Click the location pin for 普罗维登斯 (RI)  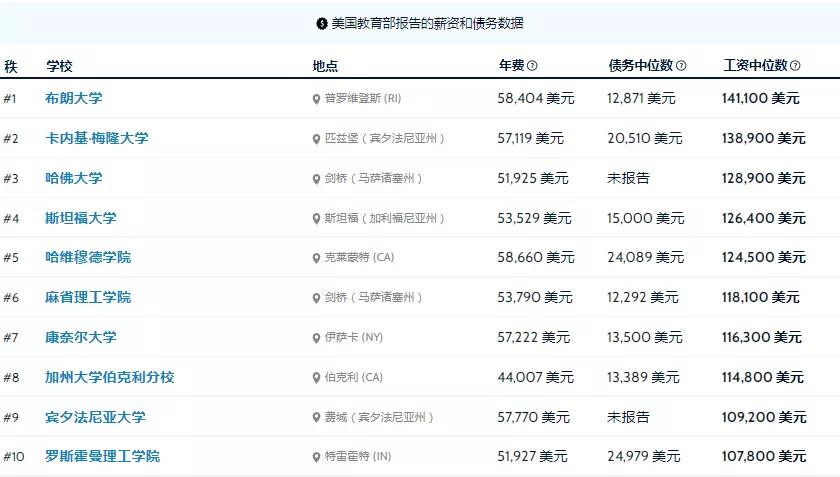316,99
